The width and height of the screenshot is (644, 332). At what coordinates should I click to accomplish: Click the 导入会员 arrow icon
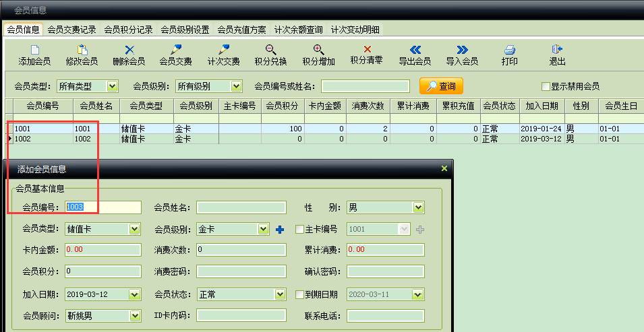pos(463,50)
